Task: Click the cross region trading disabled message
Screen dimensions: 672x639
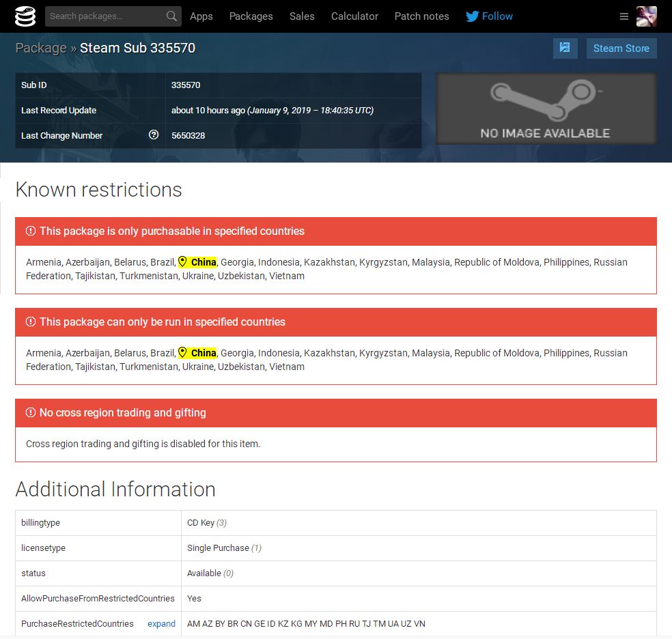Action: click(x=143, y=444)
